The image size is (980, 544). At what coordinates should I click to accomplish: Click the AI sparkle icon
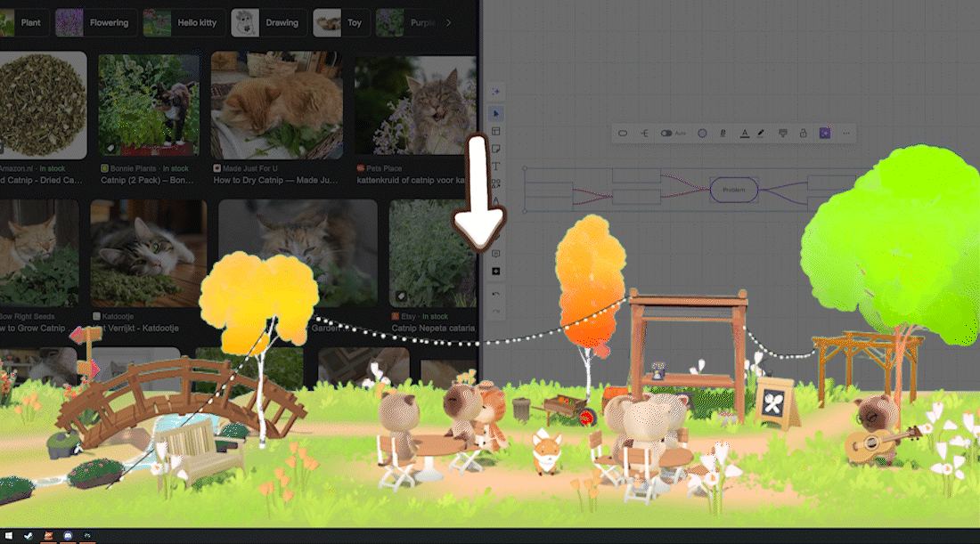click(x=496, y=92)
